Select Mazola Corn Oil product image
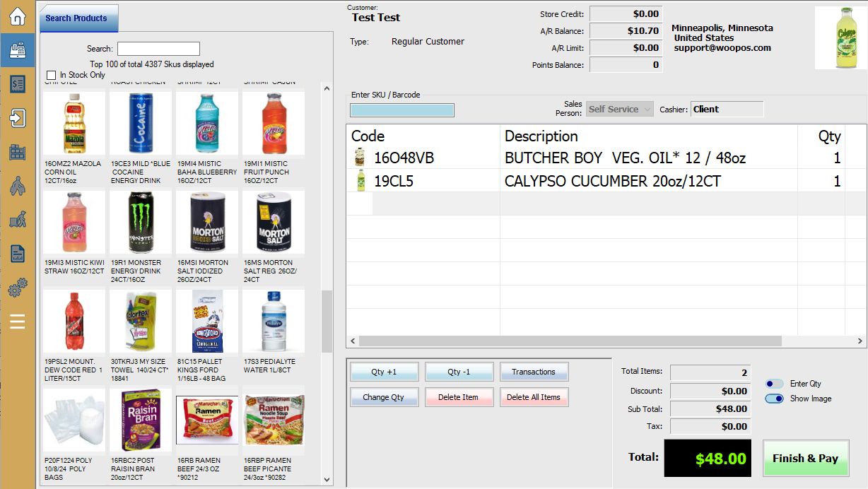Viewport: 868px width, 489px height. click(x=74, y=123)
